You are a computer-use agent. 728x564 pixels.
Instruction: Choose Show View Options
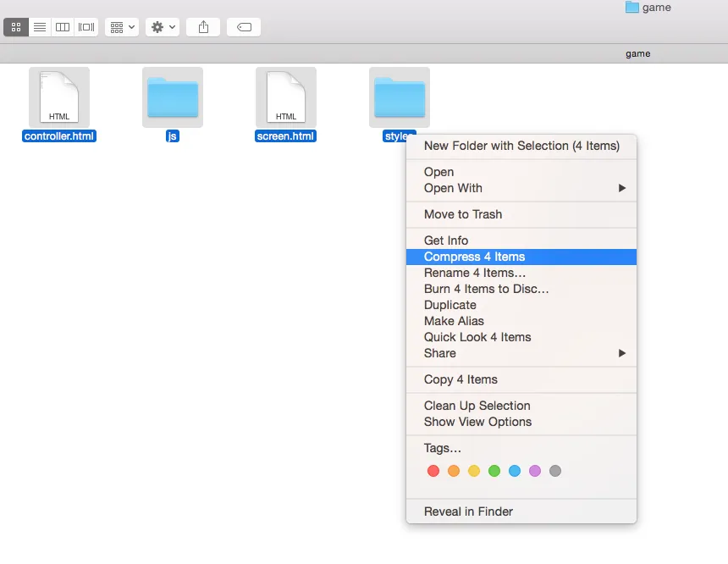pyautogui.click(x=521, y=422)
